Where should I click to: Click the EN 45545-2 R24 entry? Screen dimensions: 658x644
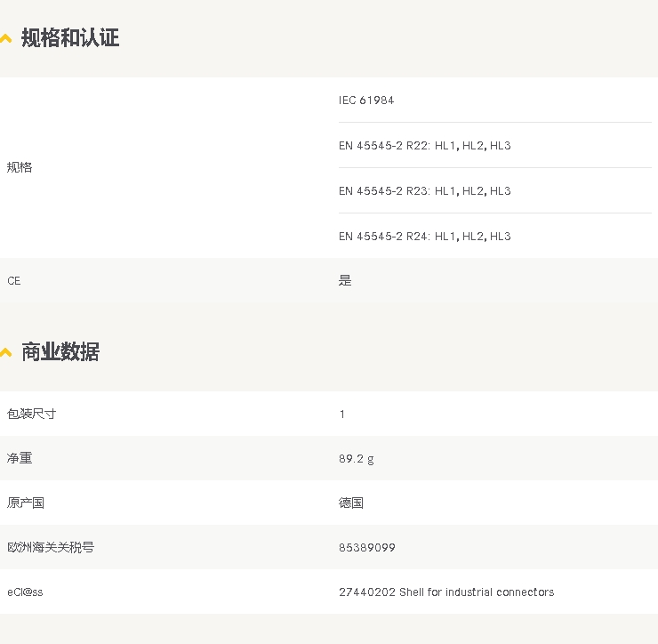[x=424, y=237]
